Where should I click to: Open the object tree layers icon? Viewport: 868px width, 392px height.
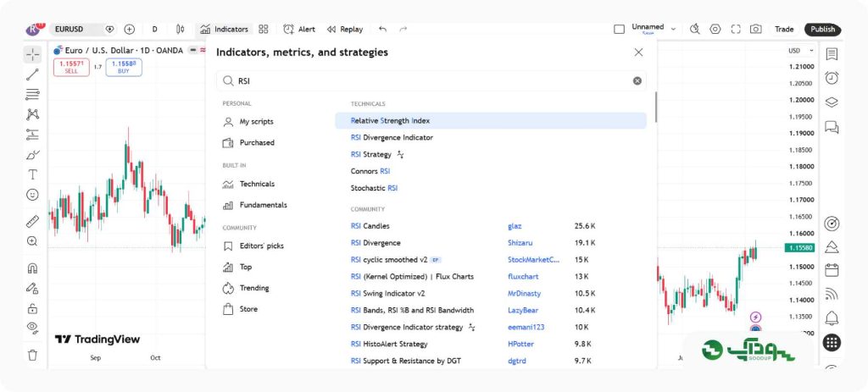click(832, 102)
